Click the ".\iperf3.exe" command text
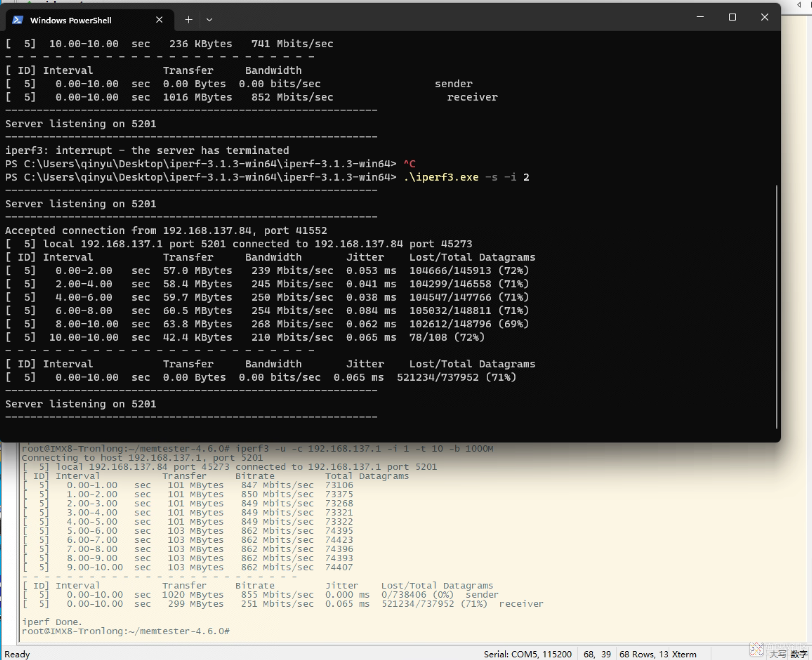Viewport: 812px width, 660px height. [441, 177]
